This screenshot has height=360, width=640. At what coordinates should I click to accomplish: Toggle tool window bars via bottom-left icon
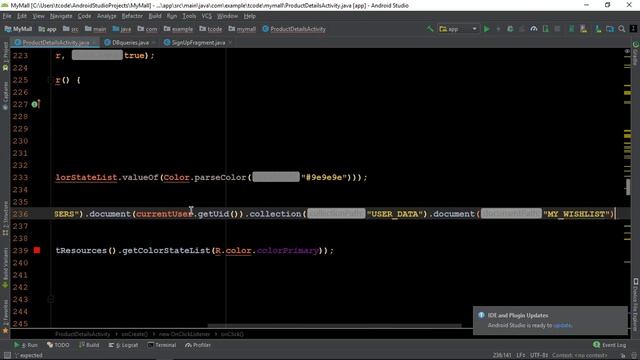(x=7, y=356)
